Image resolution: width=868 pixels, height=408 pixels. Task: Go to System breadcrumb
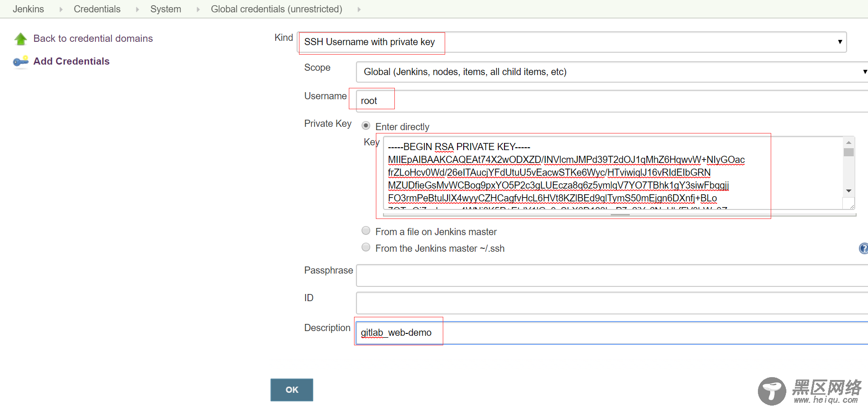click(x=166, y=9)
